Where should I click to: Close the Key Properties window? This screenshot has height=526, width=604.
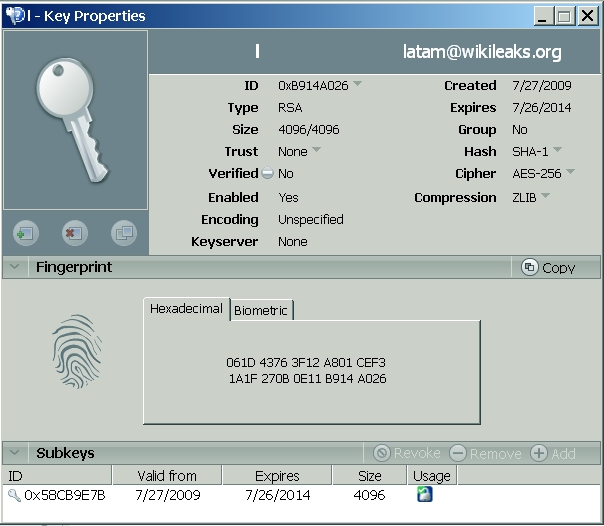[587, 16]
